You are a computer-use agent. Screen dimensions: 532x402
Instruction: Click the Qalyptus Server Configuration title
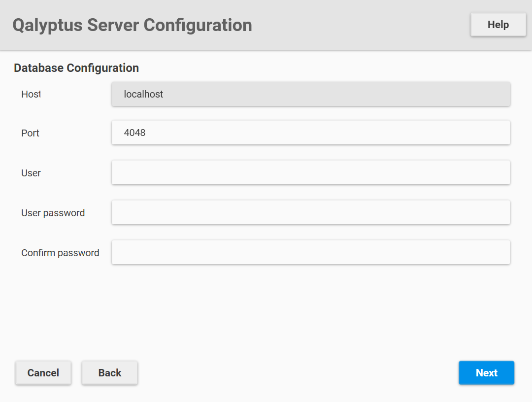tap(133, 25)
